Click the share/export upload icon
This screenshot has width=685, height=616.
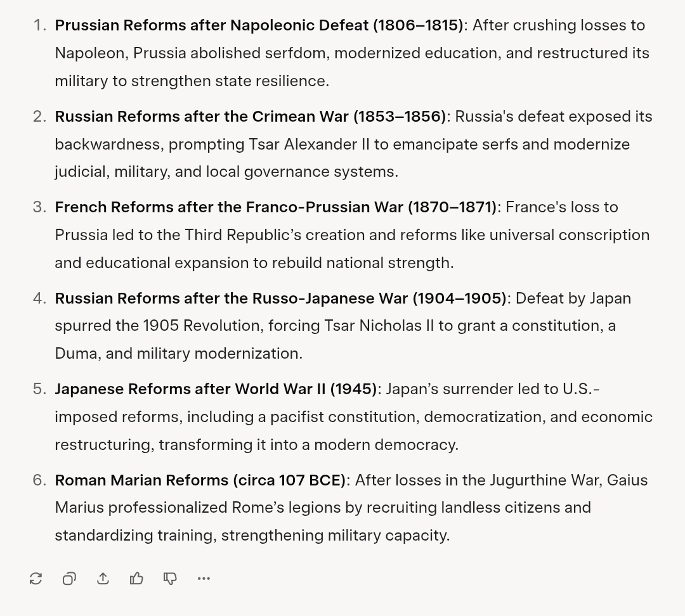click(103, 578)
